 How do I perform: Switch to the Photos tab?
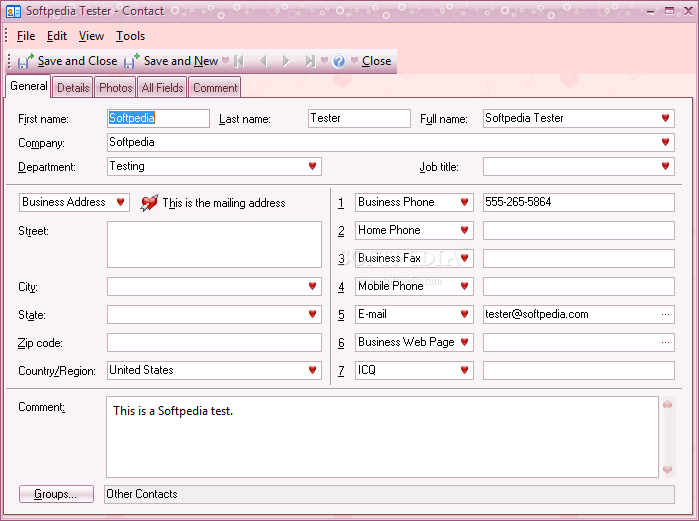(x=116, y=87)
